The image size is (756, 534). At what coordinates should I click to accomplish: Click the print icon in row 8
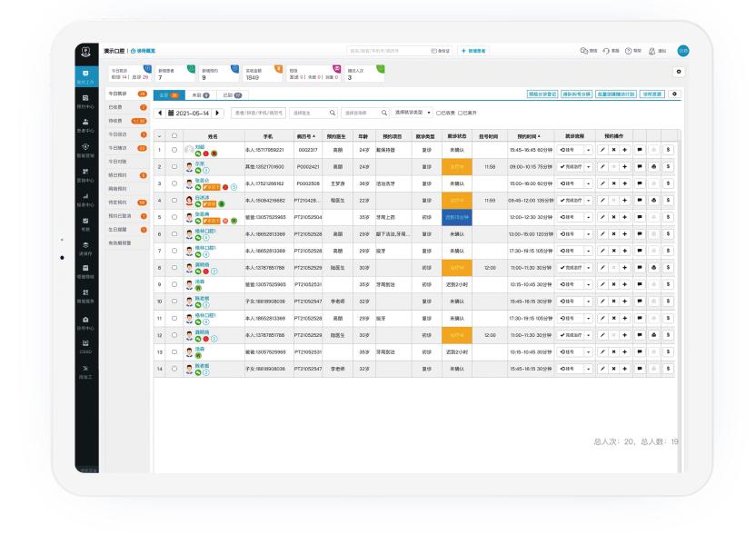[654, 268]
